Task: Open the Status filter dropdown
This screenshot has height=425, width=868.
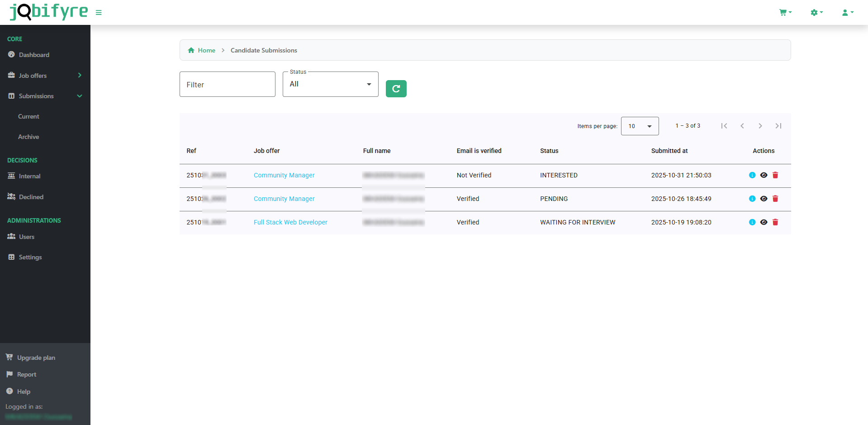Action: click(x=330, y=84)
